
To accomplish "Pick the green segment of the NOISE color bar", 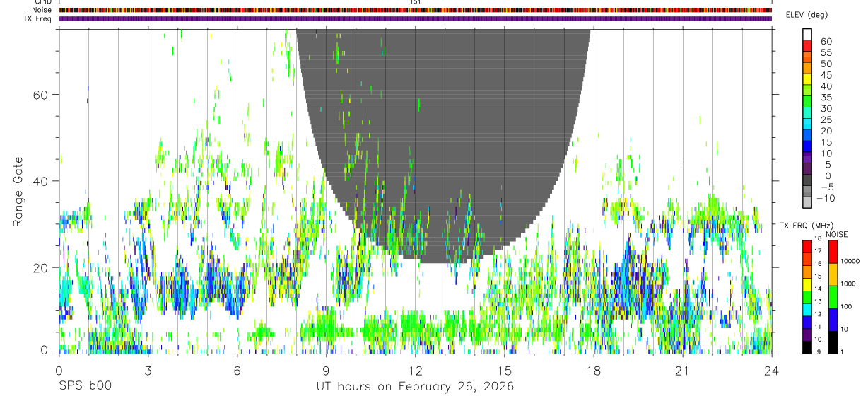I will click(833, 297).
